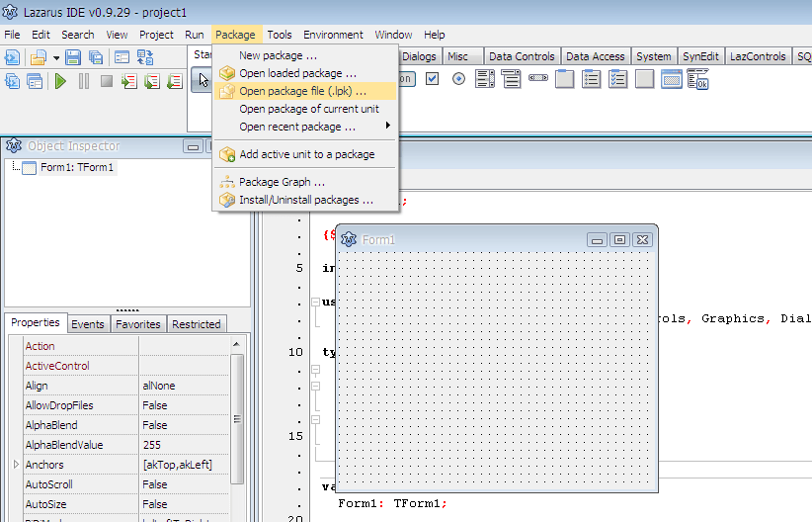Select the TActionList component icon
The width and height of the screenshot is (812, 522).
(697, 79)
